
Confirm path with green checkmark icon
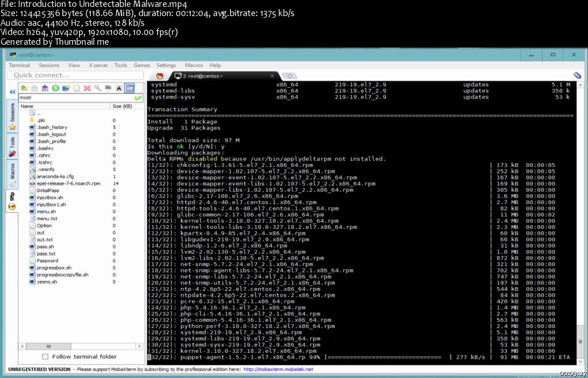click(x=138, y=98)
